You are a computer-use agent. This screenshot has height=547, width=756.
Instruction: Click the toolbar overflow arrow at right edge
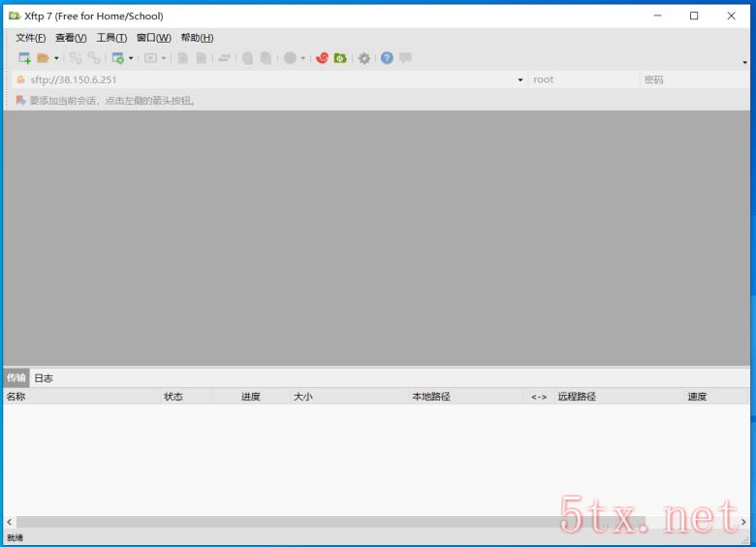[x=745, y=62]
